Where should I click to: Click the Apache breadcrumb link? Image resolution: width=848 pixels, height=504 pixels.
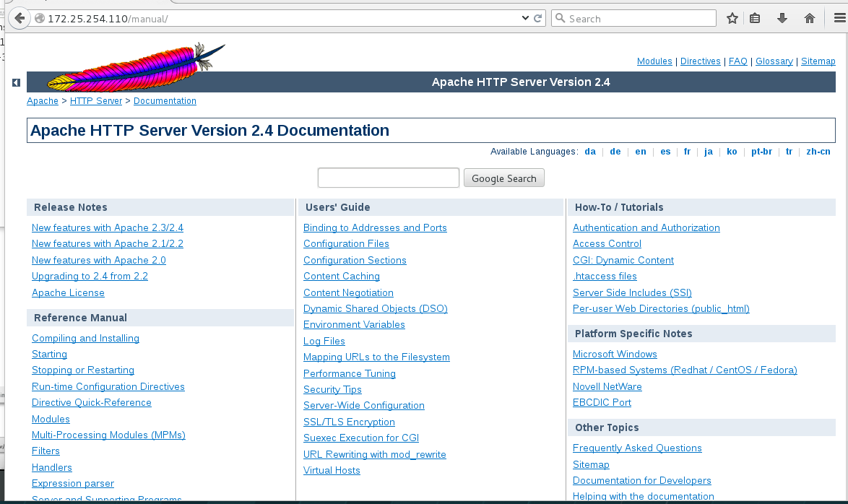tap(42, 100)
